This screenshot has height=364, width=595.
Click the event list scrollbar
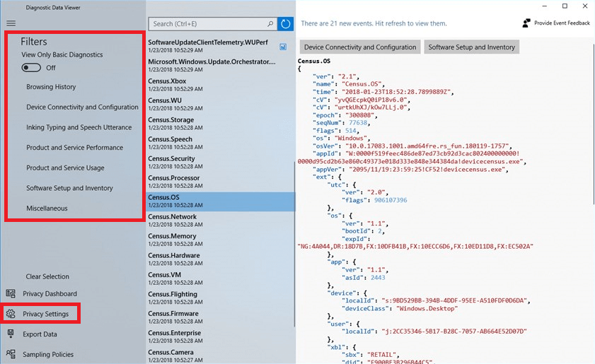[294, 244]
